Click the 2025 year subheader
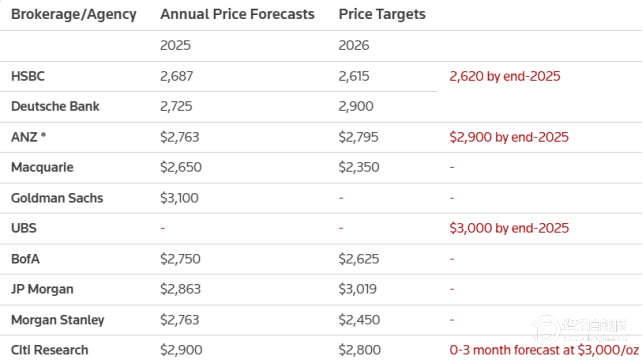Screen dimensions: 643x360 176,45
